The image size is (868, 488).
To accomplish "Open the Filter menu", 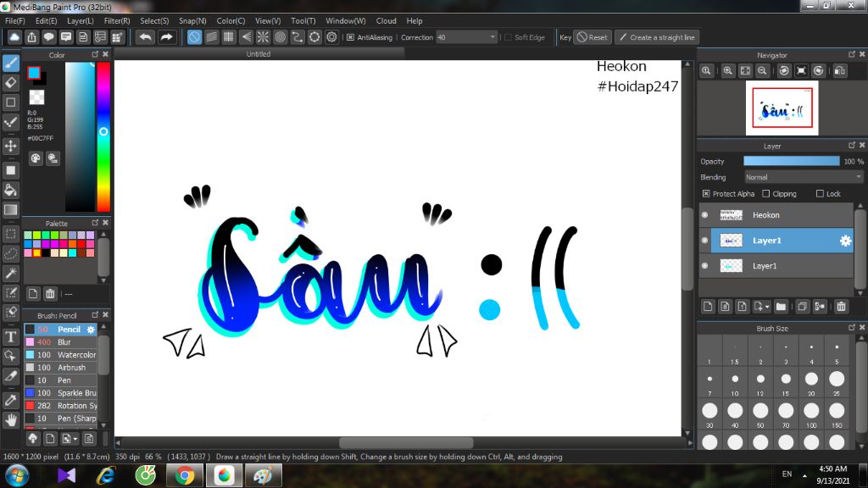I will point(117,20).
